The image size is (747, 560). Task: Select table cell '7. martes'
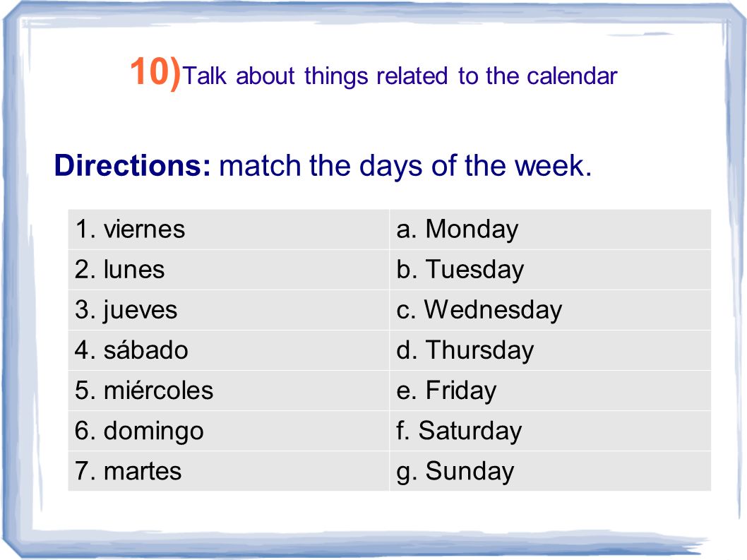point(229,471)
